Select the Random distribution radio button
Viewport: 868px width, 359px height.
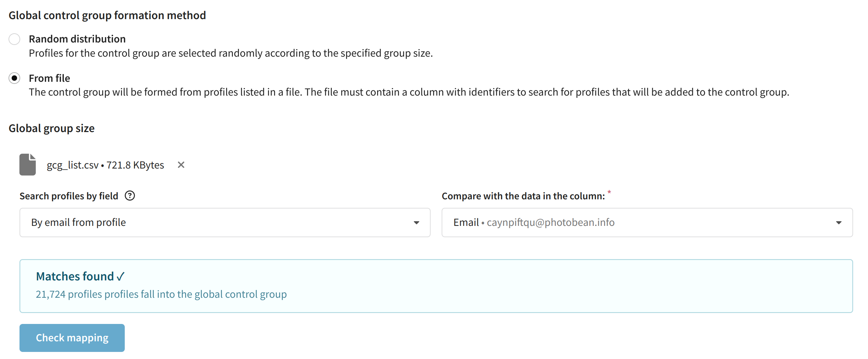[x=15, y=39]
